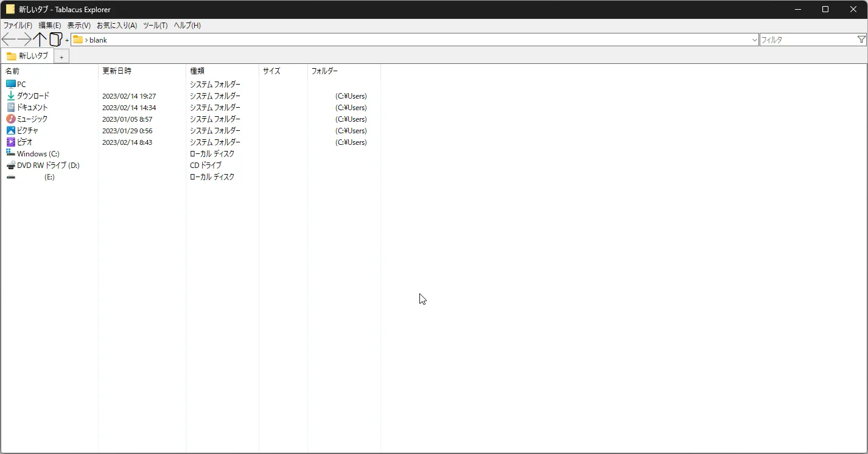868x454 pixels.
Task: Add a tab with the plus tab button
Action: tap(61, 57)
